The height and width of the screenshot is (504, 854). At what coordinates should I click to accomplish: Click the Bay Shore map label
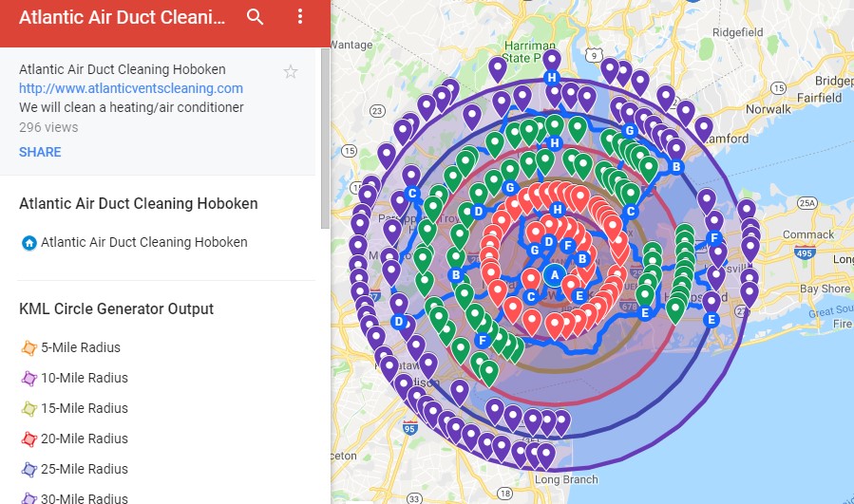click(825, 289)
